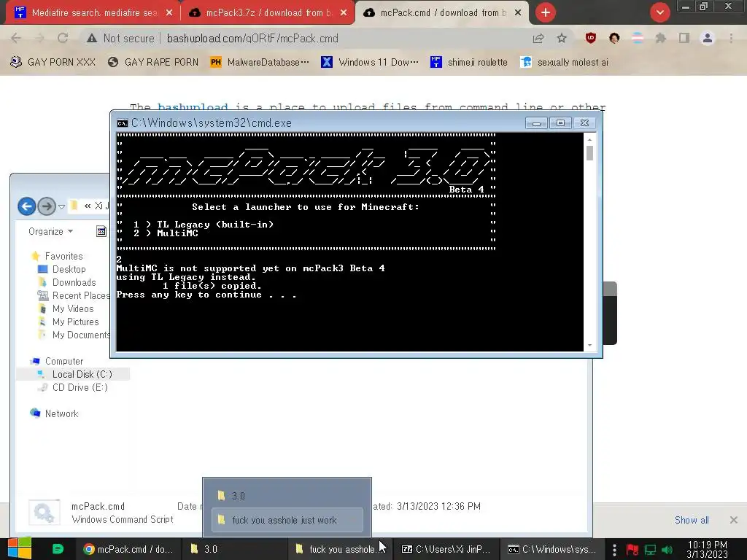Open the uBlock Origin extension
747x560 pixels.
591,38
